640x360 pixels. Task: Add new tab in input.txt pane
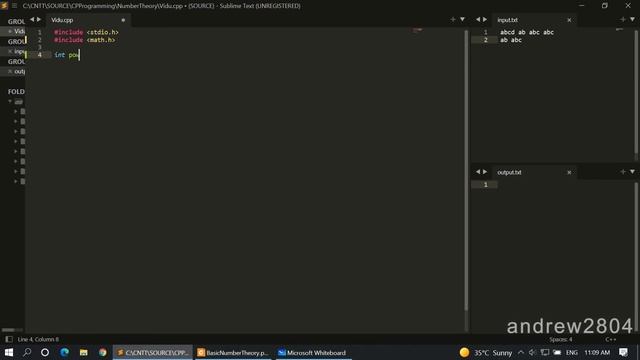(622, 19)
